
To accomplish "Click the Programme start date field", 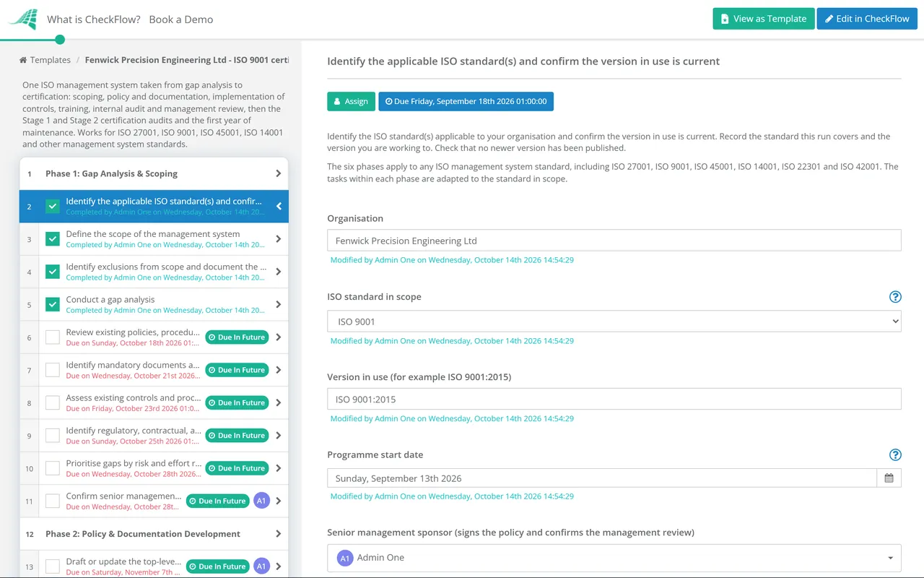I will point(602,478).
